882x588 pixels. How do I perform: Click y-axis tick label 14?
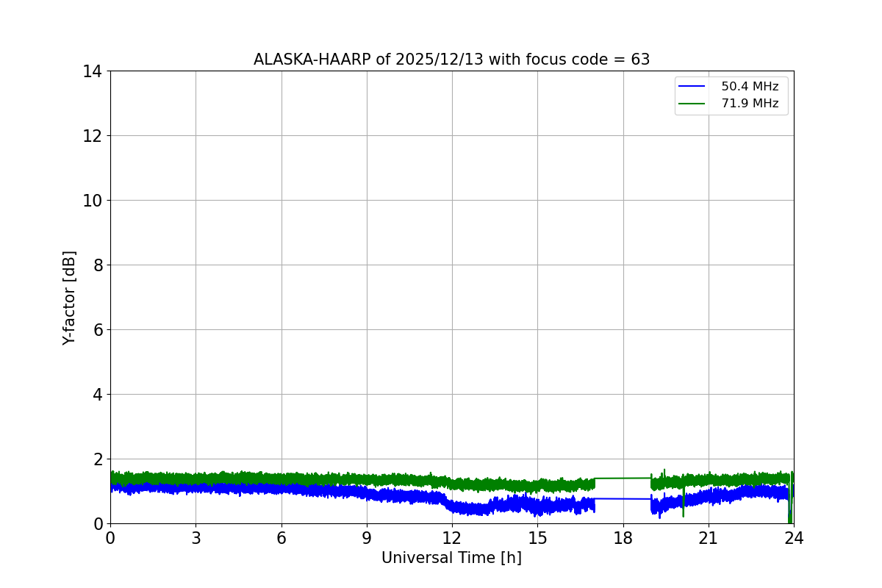pyautogui.click(x=93, y=71)
